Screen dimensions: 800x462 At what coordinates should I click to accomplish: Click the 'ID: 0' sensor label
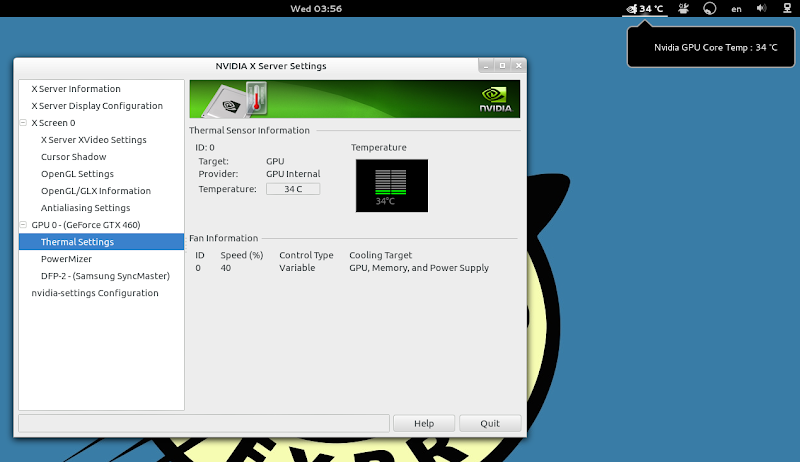205,147
